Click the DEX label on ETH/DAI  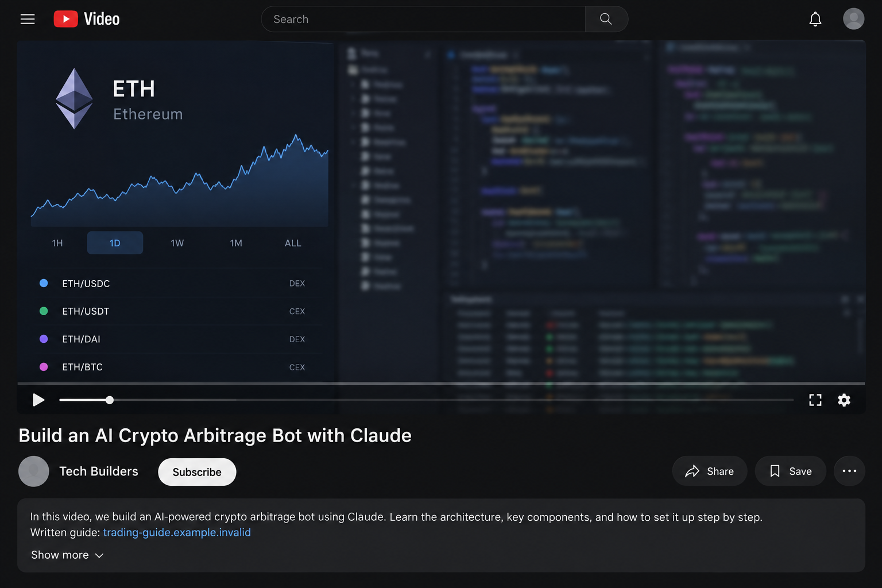297,339
